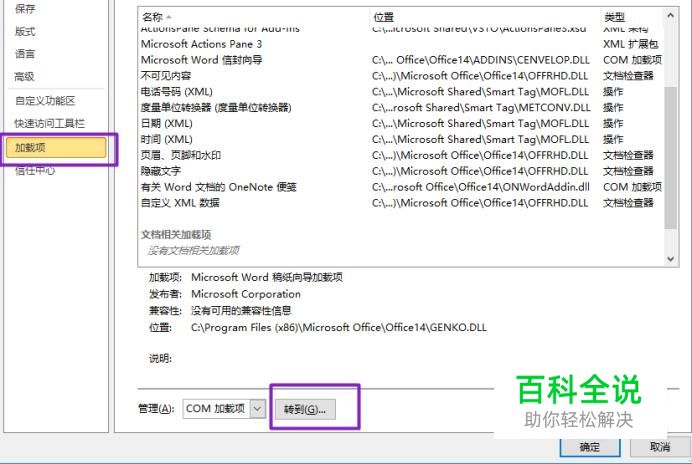Select 页眉、页脚和水印 row

point(400,155)
